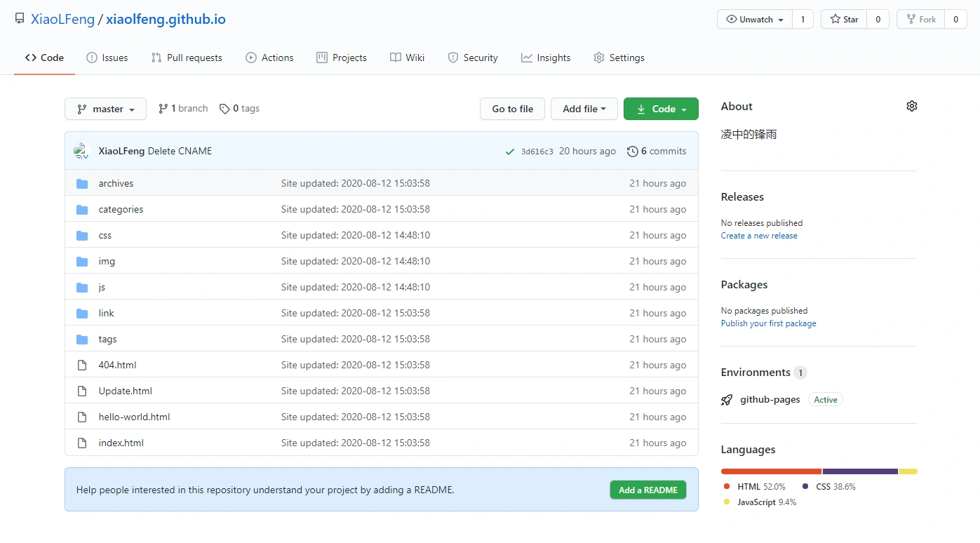
Task: Click the file icon for Update.html
Action: click(x=82, y=391)
